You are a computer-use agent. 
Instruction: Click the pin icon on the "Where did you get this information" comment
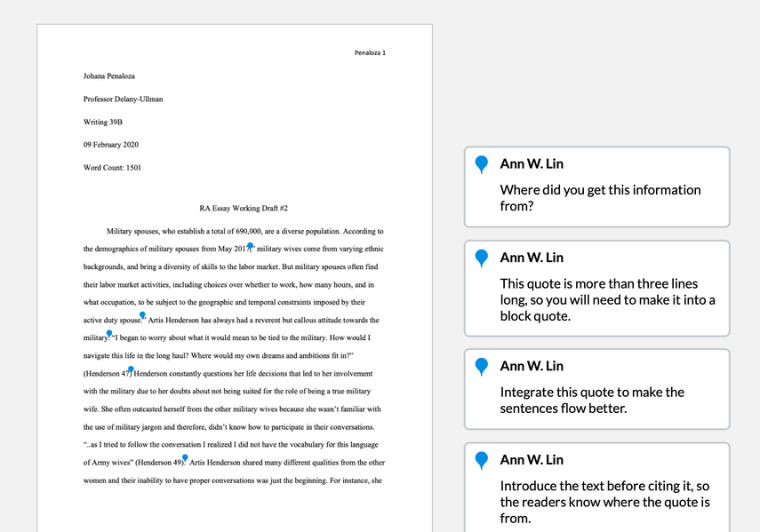482,164
